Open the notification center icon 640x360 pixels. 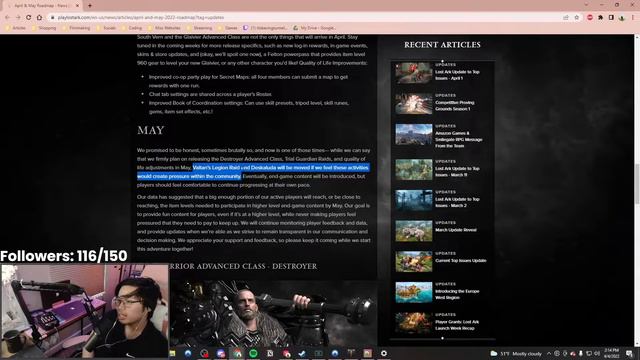tap(629, 353)
